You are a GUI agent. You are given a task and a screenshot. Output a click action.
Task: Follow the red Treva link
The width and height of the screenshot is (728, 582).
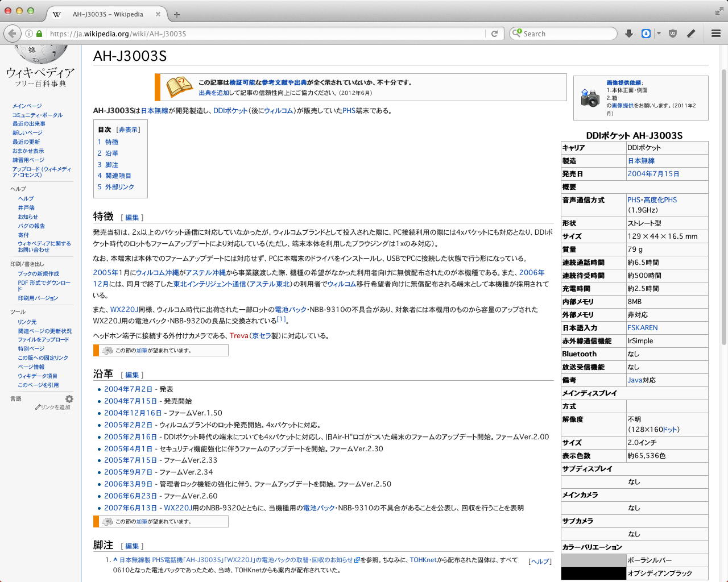point(239,336)
